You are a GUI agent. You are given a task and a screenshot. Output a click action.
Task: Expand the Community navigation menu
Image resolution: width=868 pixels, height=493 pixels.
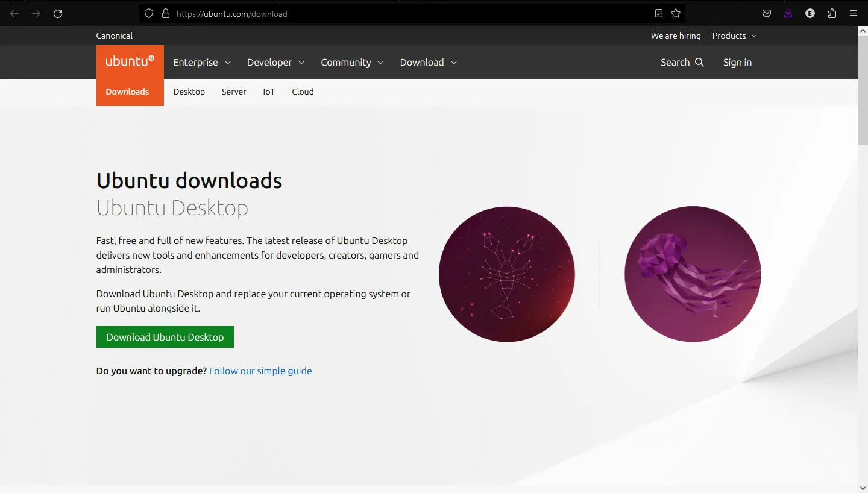[x=352, y=62]
